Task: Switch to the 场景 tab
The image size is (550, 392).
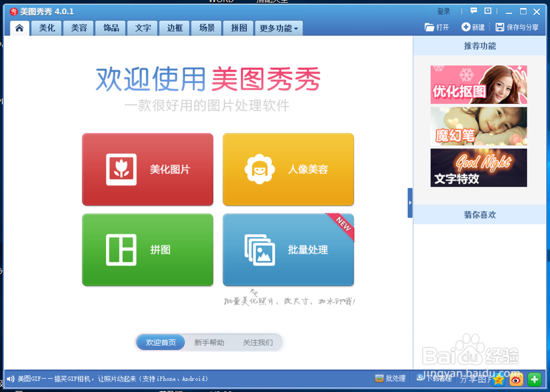Action: coord(207,28)
